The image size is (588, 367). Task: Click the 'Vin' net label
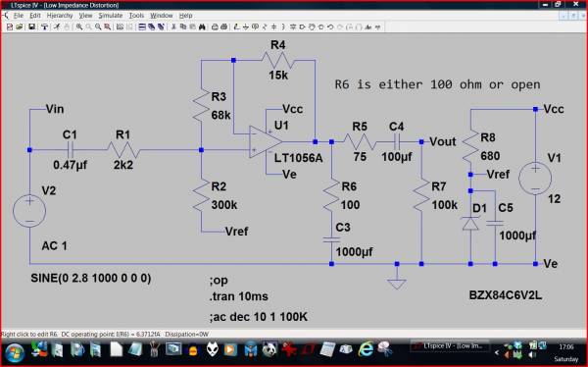tap(55, 109)
